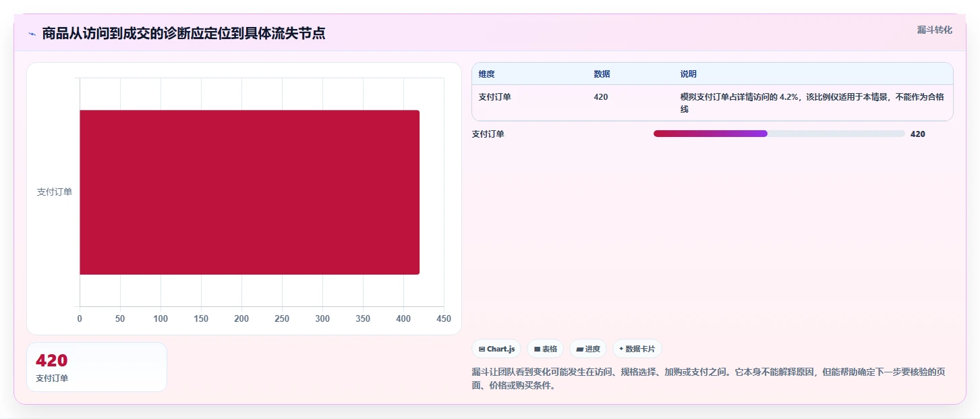This screenshot has width=980, height=419.
Task: Click the 说明 column header
Action: [x=689, y=74]
